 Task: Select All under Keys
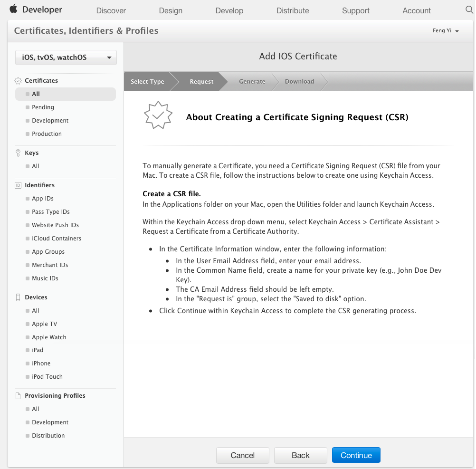(x=36, y=166)
